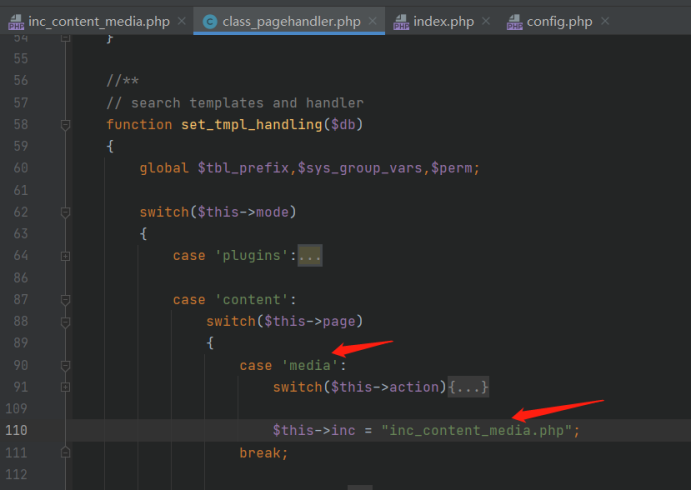Click the class icon on class_pagehandler.php tab
The height and width of the screenshot is (491, 692).
(x=210, y=22)
